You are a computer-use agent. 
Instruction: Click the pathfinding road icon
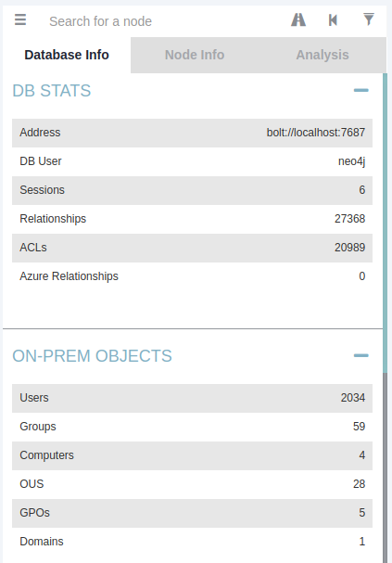click(298, 19)
